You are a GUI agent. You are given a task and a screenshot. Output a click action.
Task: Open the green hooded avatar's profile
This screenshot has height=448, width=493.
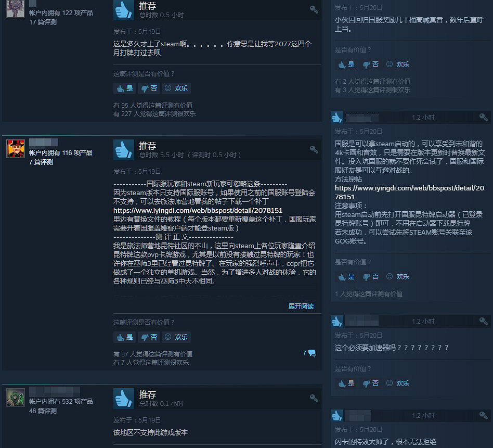coord(16,398)
